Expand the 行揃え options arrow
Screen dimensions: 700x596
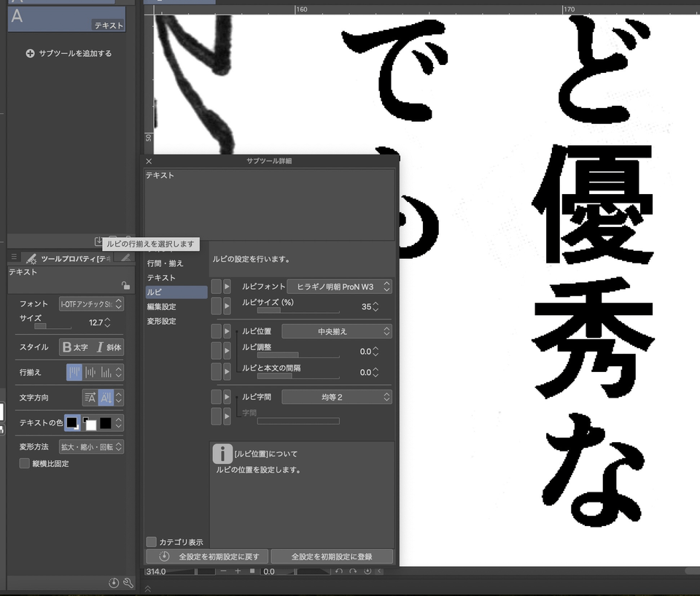pos(119,372)
